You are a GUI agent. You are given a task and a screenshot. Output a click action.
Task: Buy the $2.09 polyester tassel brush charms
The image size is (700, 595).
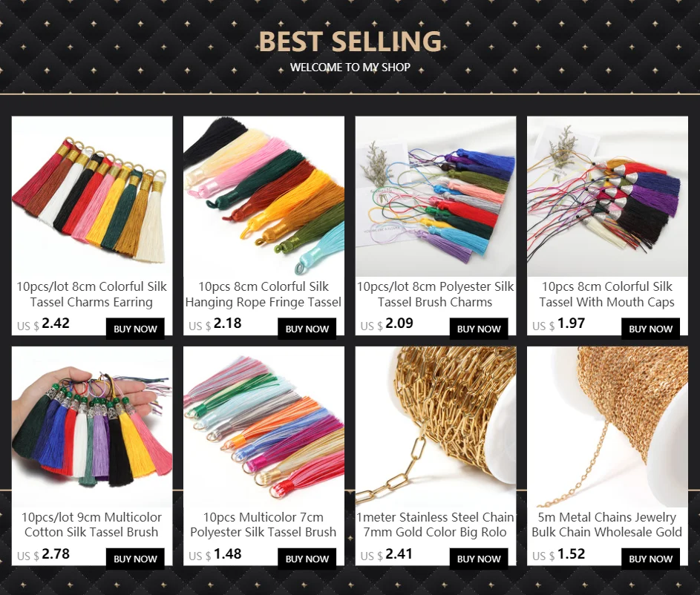tap(479, 329)
